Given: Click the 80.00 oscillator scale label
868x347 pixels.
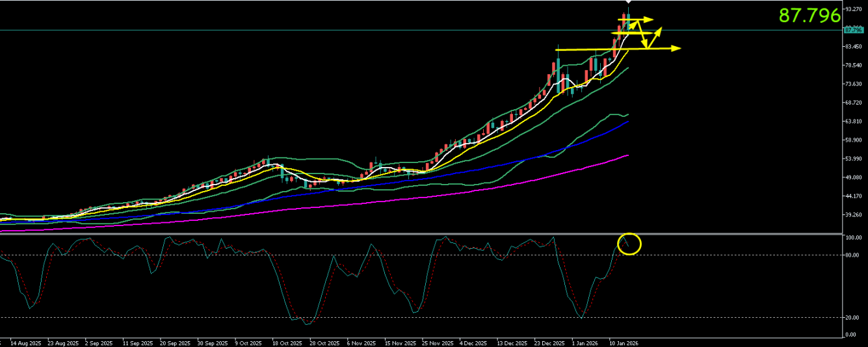Looking at the screenshot, I should pos(852,255).
